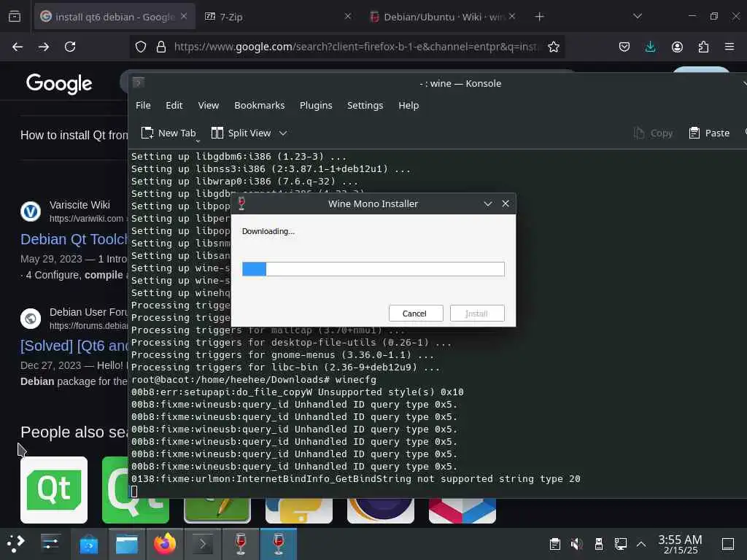Screen dimensions: 747x560
Task: Open Konsole File menu
Action: coord(143,105)
